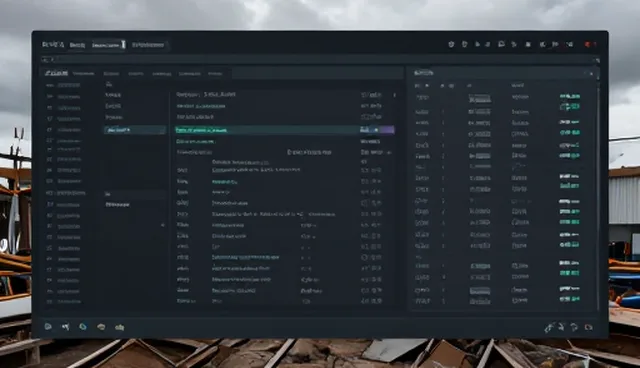Image resolution: width=640 pixels, height=368 pixels.
Task: Click the yellow icon in bottom bar
Action: pos(119,327)
